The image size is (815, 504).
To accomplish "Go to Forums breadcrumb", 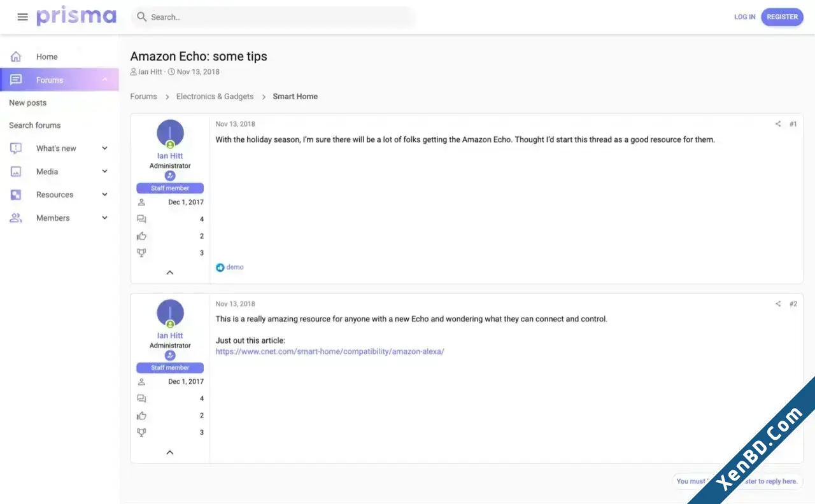I will click(x=144, y=97).
